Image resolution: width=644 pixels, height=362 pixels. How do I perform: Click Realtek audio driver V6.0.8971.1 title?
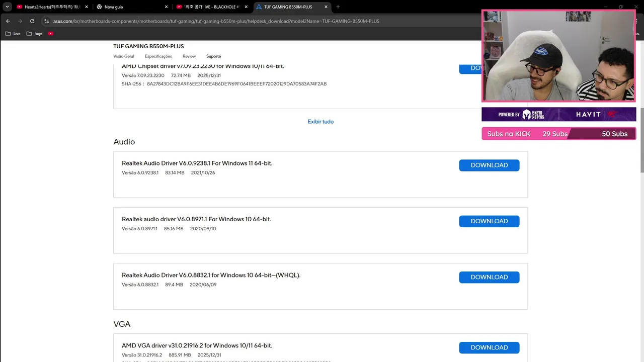196,219
